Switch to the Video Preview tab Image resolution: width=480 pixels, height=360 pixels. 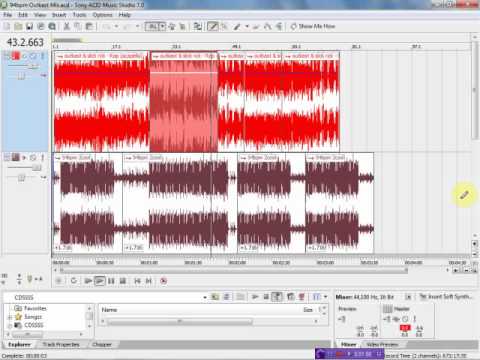tap(382, 344)
